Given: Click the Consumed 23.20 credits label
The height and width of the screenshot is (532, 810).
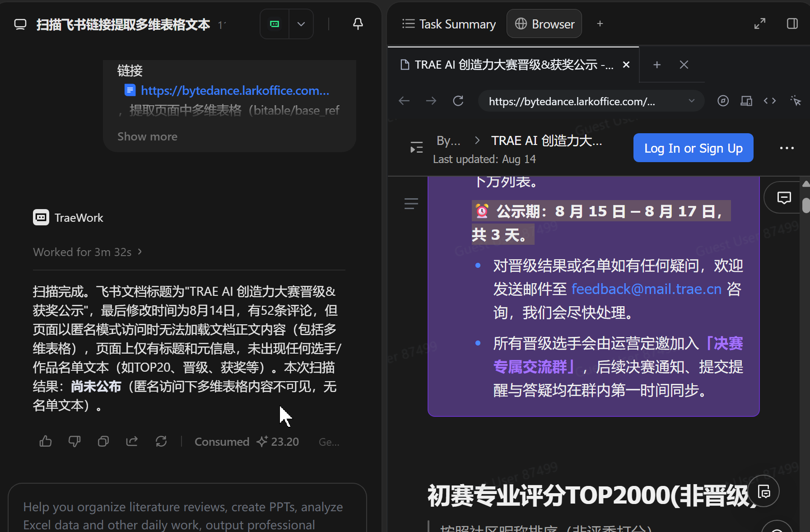Looking at the screenshot, I should pyautogui.click(x=247, y=442).
